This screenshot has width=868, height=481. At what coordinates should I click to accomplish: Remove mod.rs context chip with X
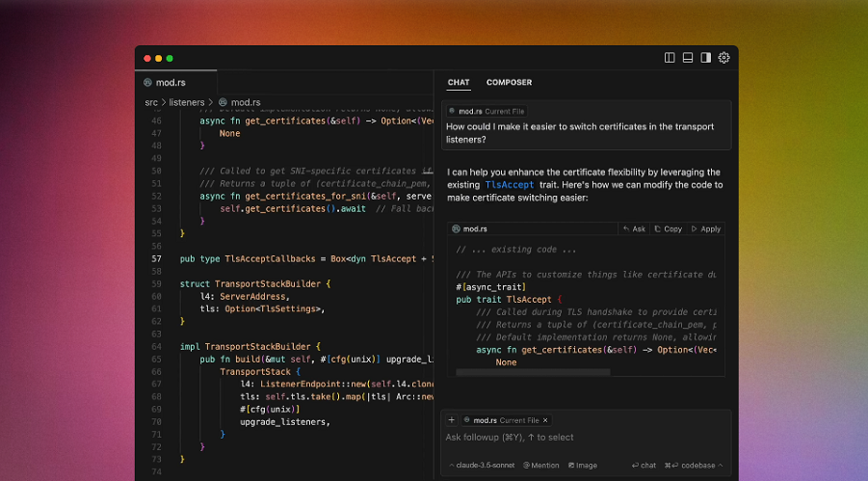coord(545,420)
